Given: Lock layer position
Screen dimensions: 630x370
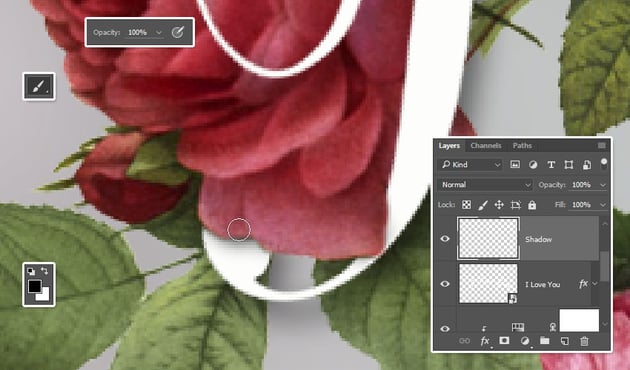Looking at the screenshot, I should 499,205.
